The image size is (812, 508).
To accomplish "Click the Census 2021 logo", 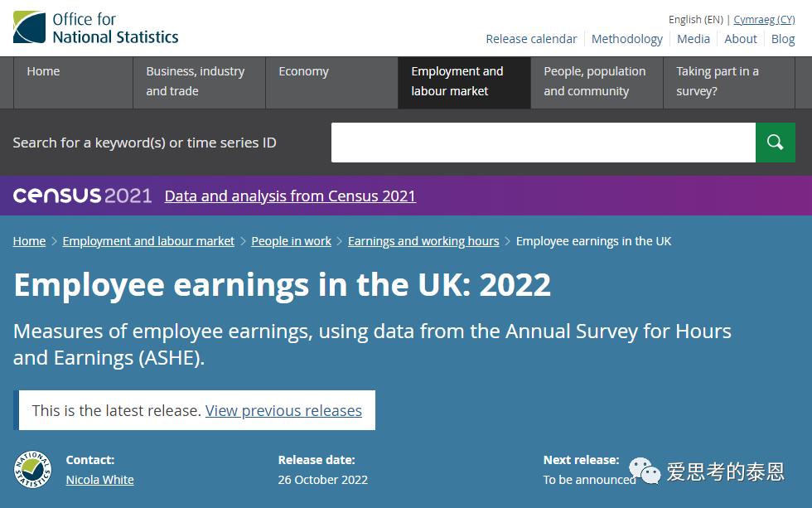I will (81, 196).
